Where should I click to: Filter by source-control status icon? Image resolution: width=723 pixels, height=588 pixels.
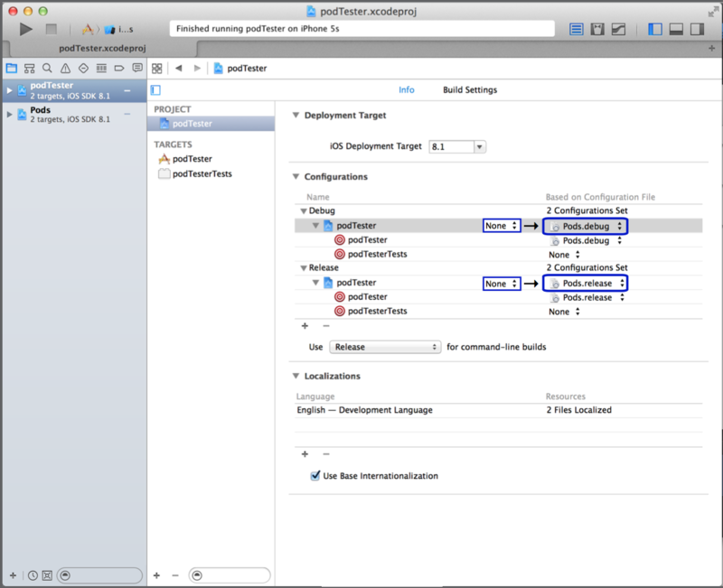click(47, 575)
